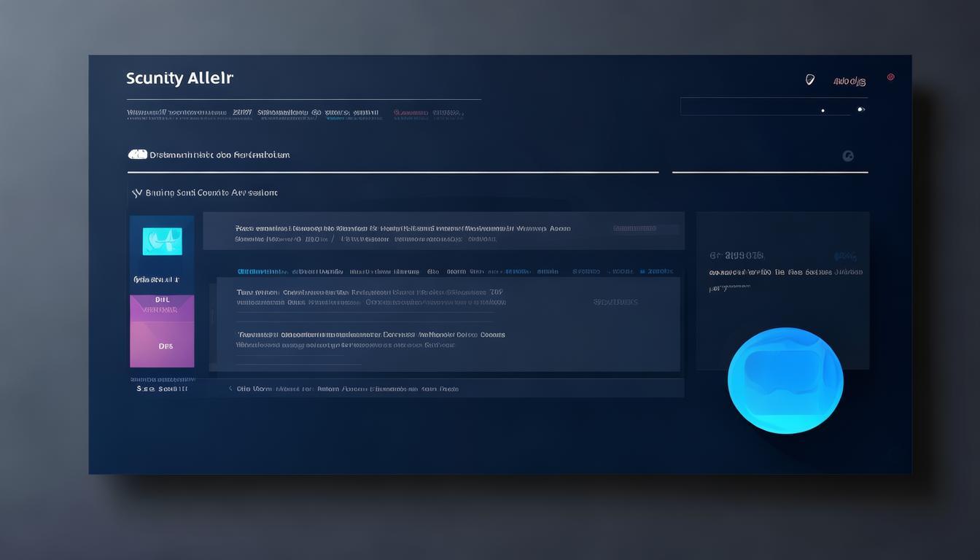The height and width of the screenshot is (560, 980).
Task: Collapse the section using the 'V' chevron heading
Action: pos(136,193)
